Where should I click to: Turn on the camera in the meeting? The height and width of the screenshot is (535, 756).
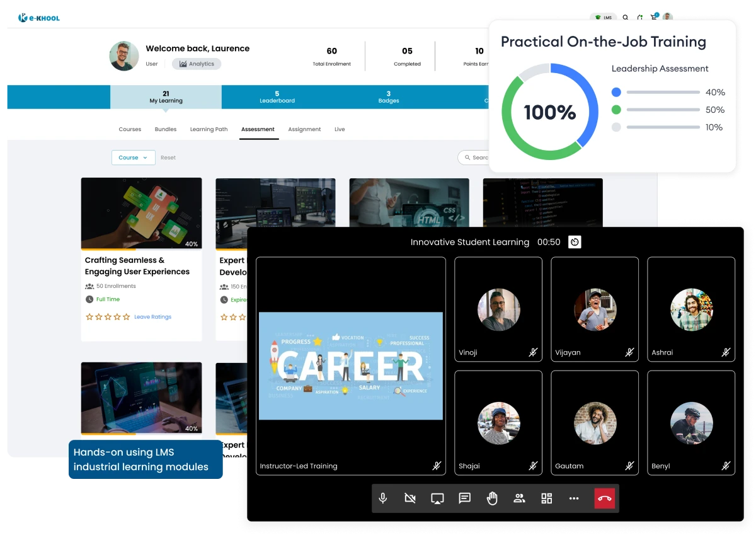coord(410,498)
